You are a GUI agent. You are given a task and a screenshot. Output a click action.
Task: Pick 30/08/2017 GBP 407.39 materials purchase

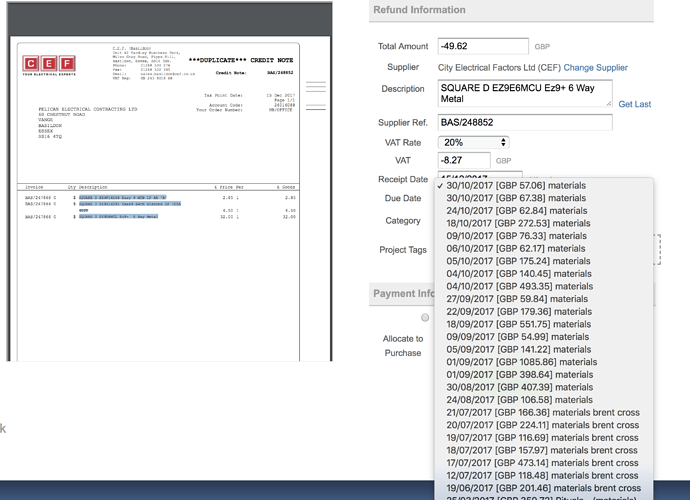(543, 387)
